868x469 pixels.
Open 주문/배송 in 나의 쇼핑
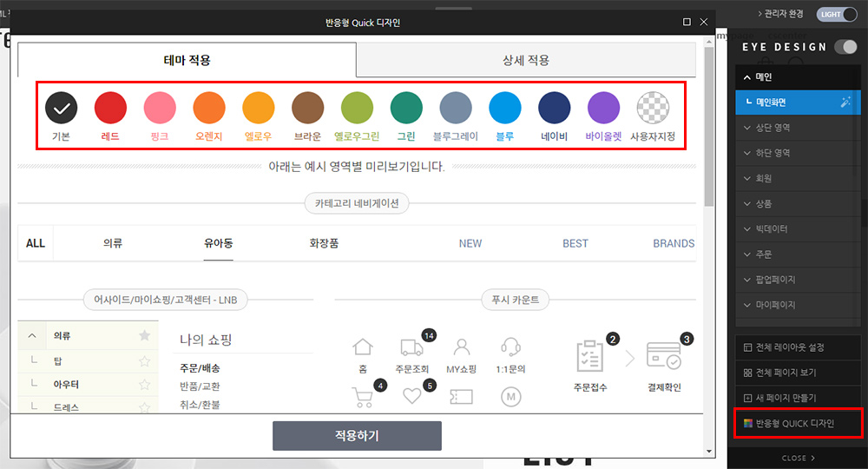(x=200, y=368)
